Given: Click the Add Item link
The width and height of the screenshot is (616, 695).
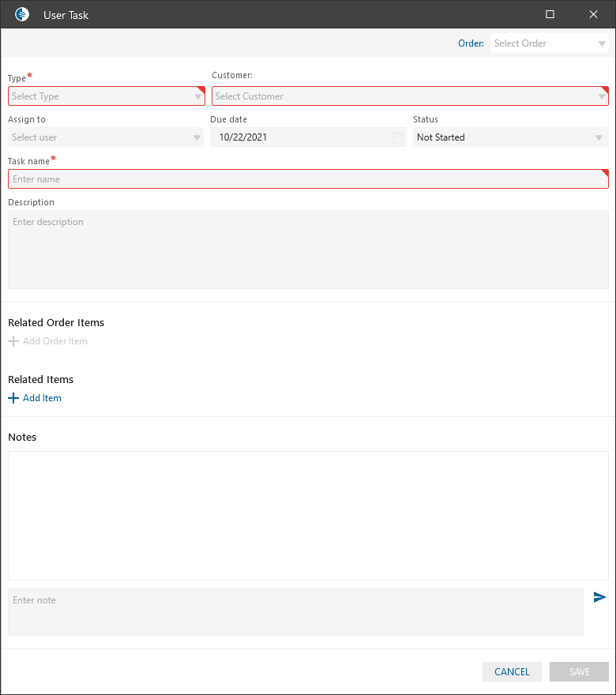Looking at the screenshot, I should point(42,398).
